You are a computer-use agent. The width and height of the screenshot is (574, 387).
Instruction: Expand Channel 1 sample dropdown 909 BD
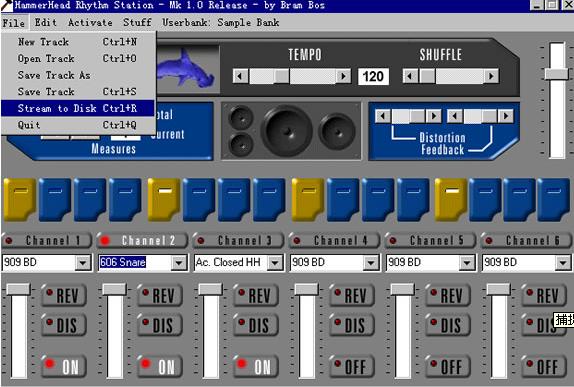pyautogui.click(x=83, y=263)
